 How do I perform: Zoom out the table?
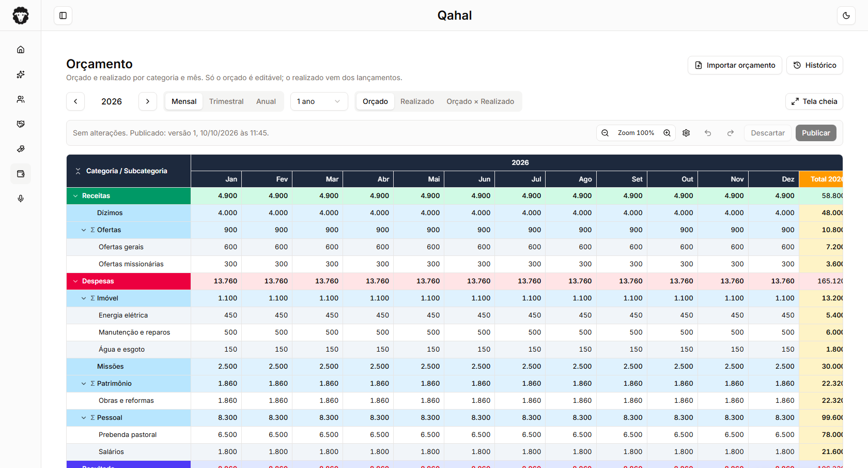point(605,133)
